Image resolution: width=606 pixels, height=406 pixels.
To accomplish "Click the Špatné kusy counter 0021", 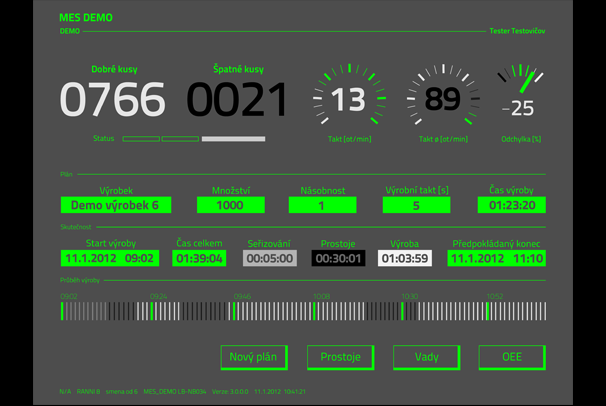I will 237,100.
